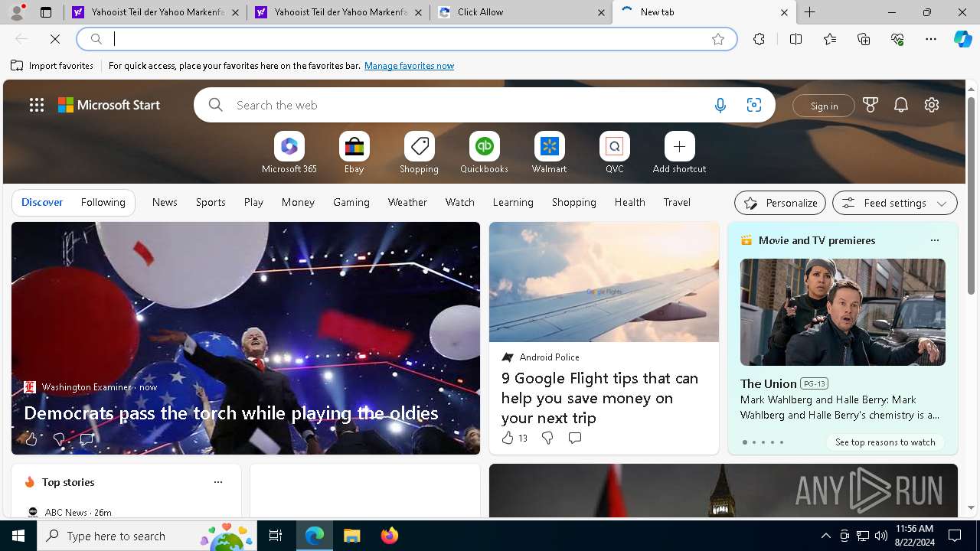980x551 pixels.
Task: Click the browser address bar
Action: 407,39
